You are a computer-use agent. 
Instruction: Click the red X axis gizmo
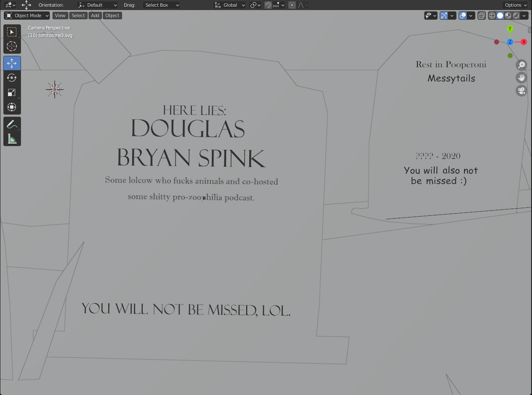pyautogui.click(x=524, y=42)
